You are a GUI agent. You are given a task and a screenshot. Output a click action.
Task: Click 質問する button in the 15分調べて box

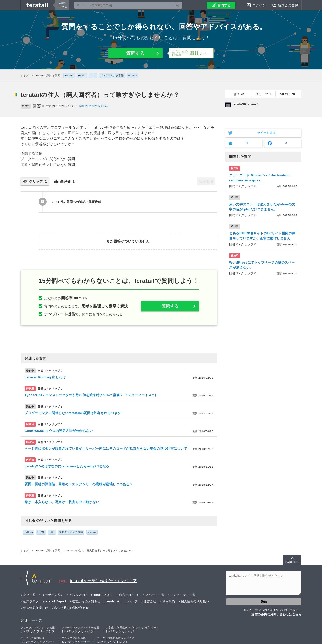coord(170,306)
